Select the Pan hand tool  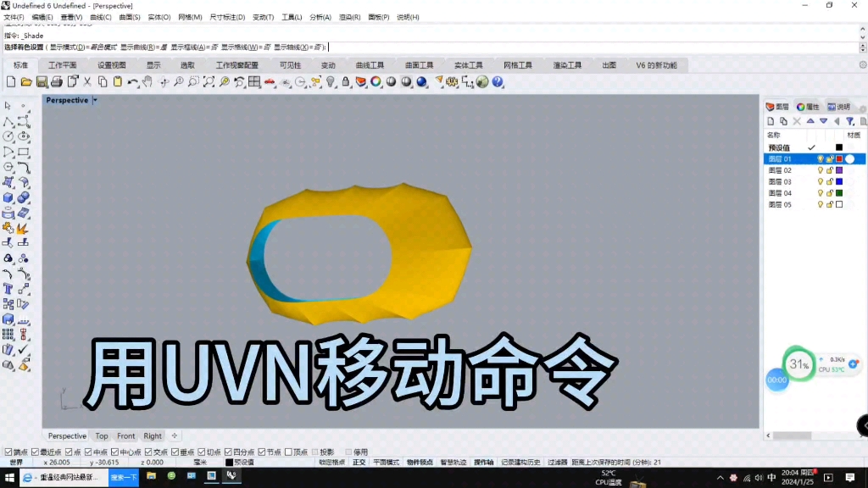click(147, 82)
